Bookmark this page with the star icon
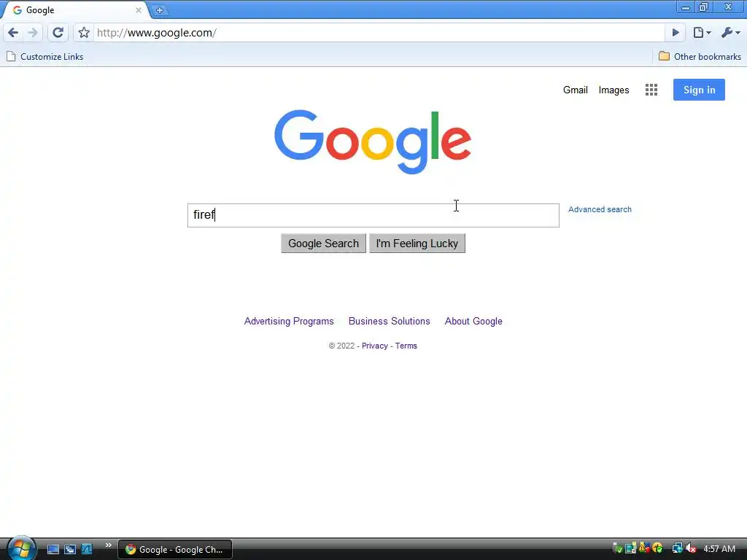747x560 pixels. (x=84, y=32)
